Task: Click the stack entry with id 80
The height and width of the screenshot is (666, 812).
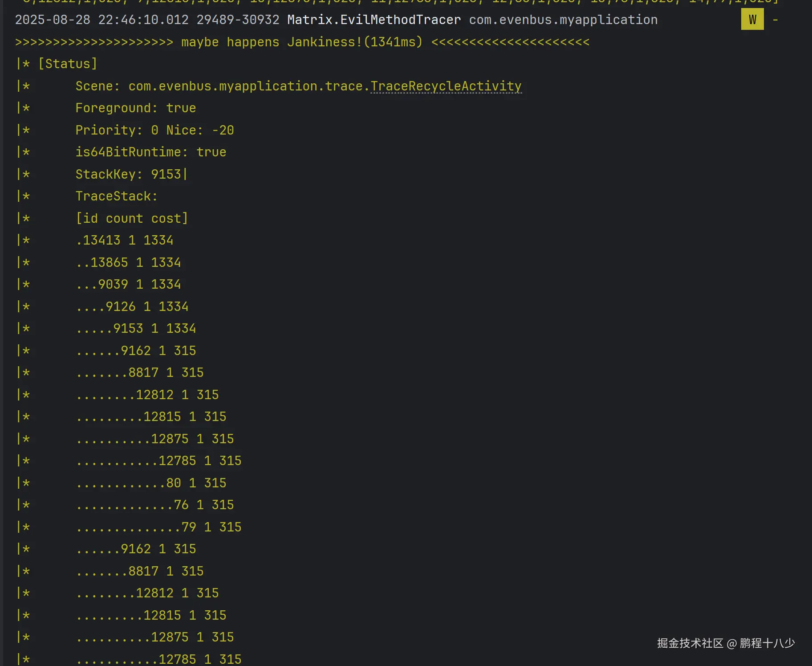Action: click(151, 483)
